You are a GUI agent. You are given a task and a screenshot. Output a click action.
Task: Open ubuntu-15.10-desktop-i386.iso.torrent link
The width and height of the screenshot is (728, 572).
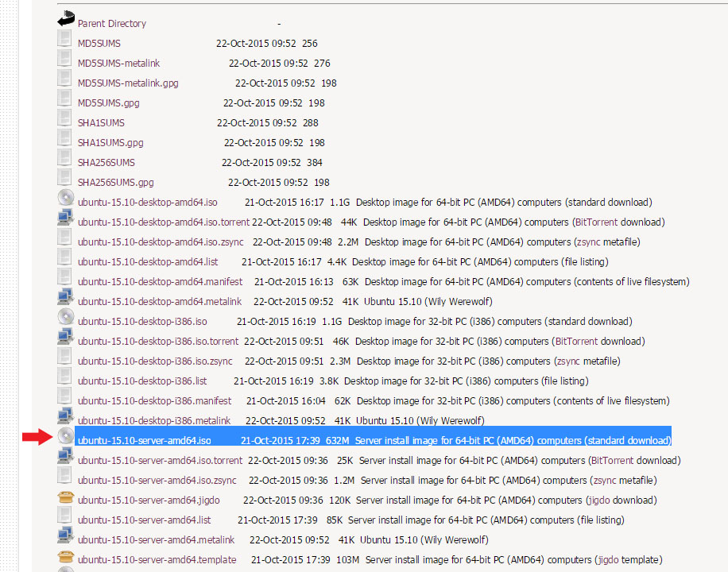point(158,342)
